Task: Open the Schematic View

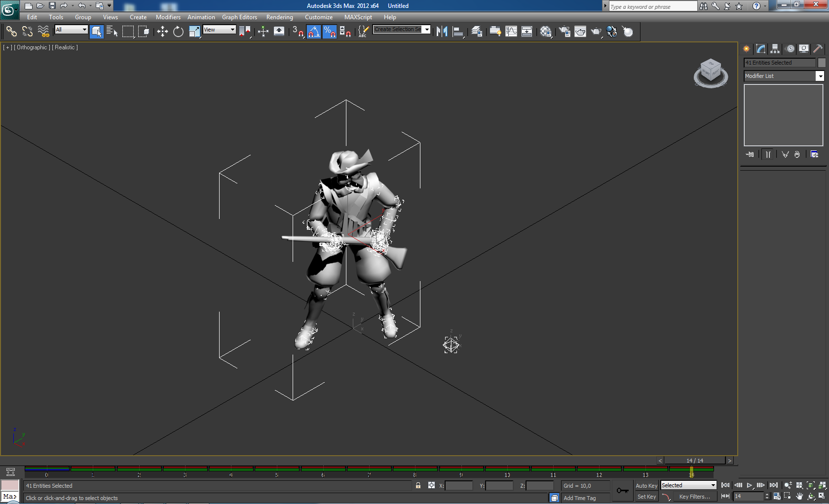Action: coord(527,32)
